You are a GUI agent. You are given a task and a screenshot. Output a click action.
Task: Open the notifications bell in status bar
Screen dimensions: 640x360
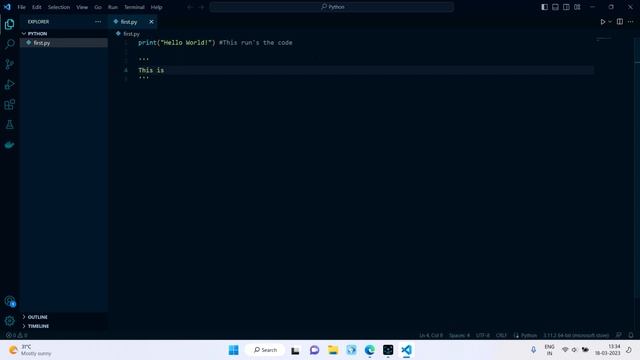pyautogui.click(x=631, y=335)
